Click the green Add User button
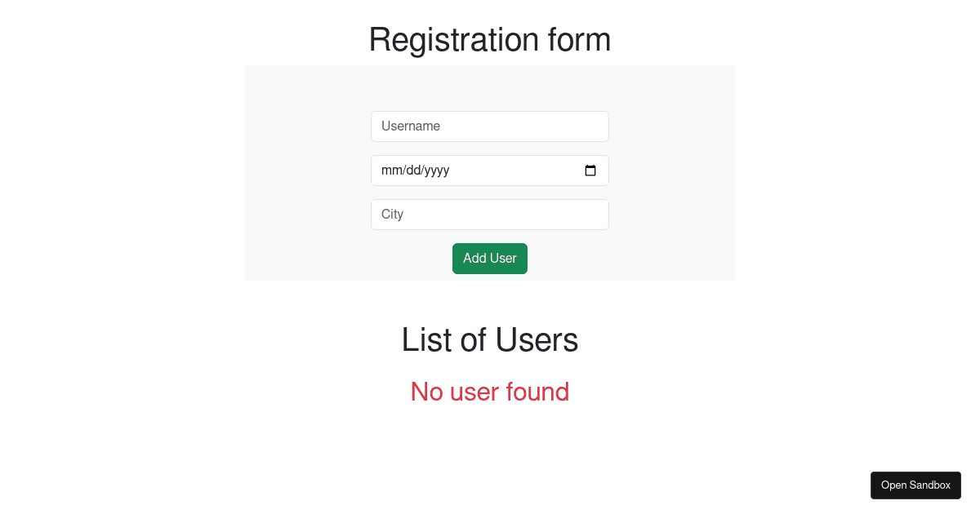This screenshot has height=514, width=980. click(490, 259)
